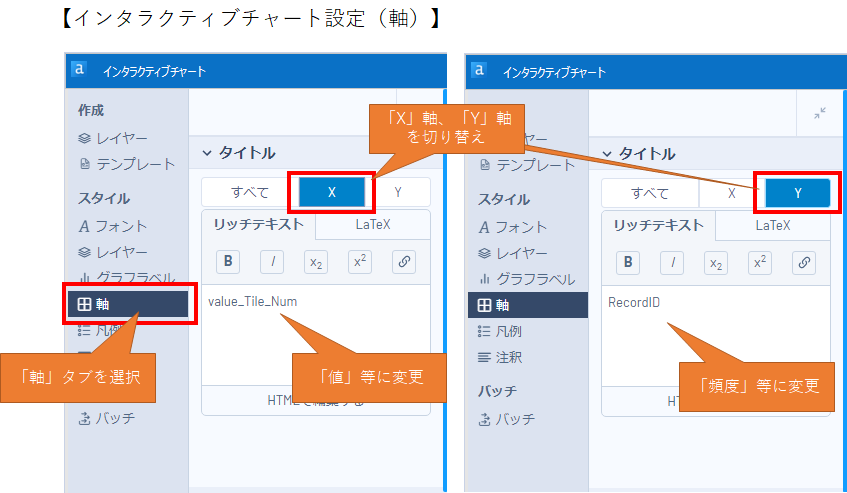Click link button in left window

(404, 262)
